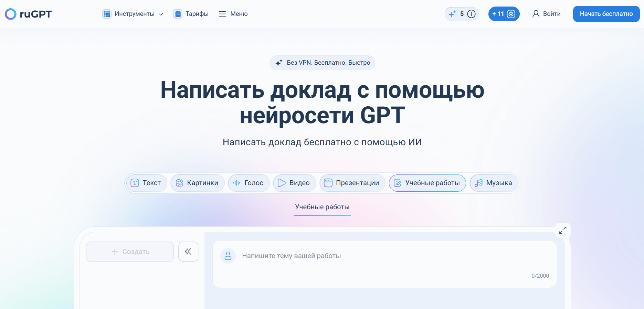Collapse the sidebar with double chevron

188,252
